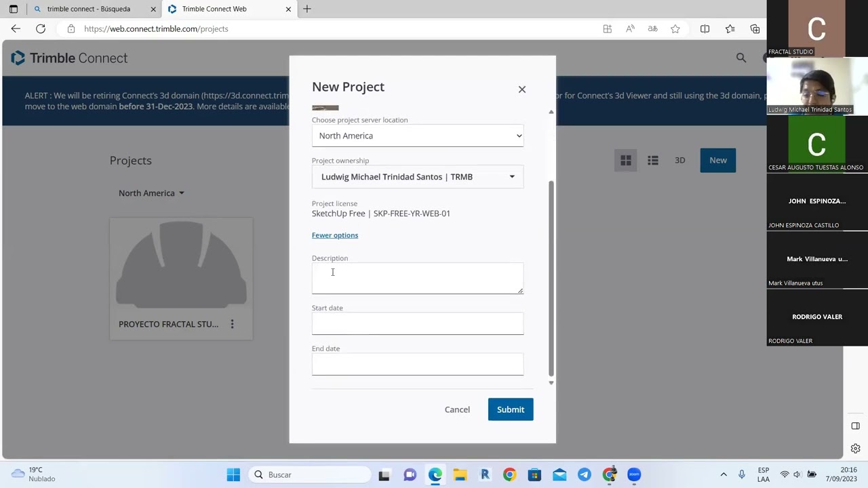Open Telegram from the taskbar
Image resolution: width=868 pixels, height=488 pixels.
(x=584, y=474)
